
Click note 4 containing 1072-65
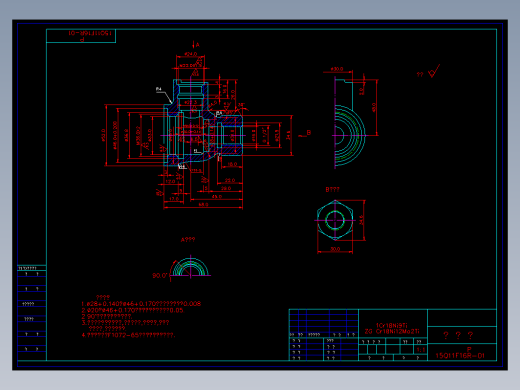[128, 335]
